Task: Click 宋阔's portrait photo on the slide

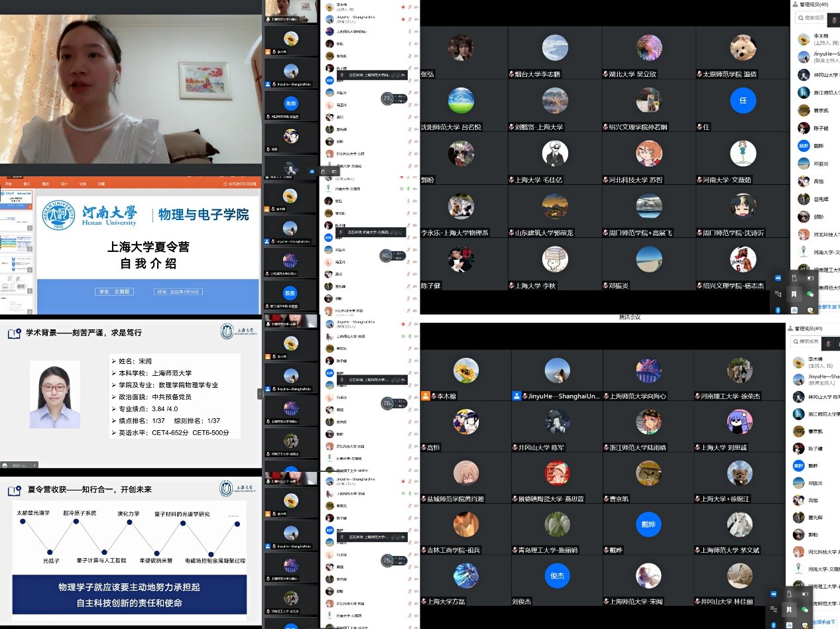Action: tap(55, 394)
